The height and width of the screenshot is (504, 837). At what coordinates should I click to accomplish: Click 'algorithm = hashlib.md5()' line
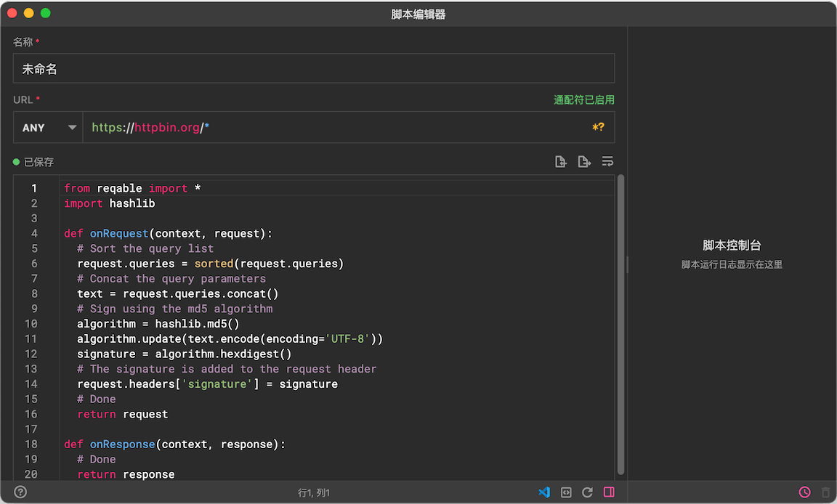[x=158, y=324]
